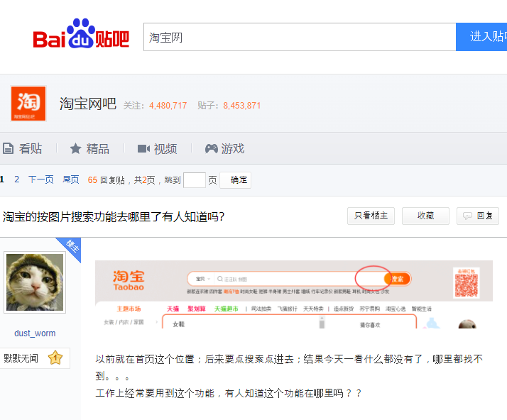Open the 淘宝网吧 forum title
The image size is (507, 420).
(87, 104)
